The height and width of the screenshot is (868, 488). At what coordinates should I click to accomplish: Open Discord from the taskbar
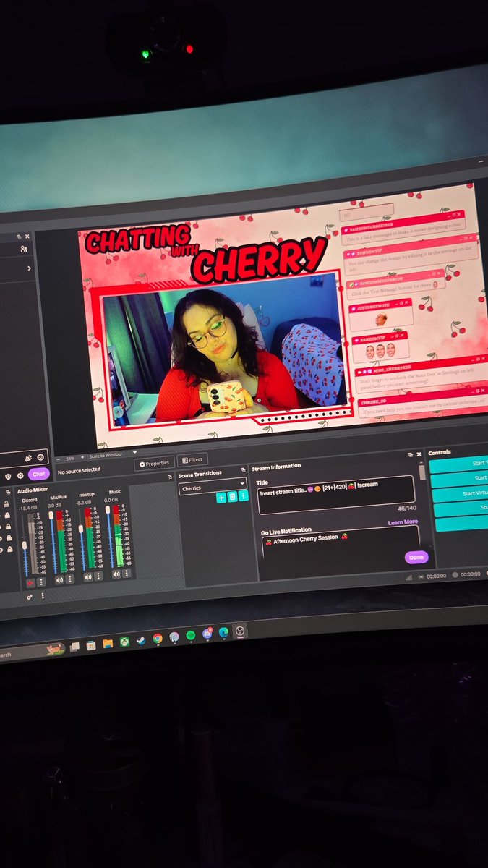click(x=207, y=634)
